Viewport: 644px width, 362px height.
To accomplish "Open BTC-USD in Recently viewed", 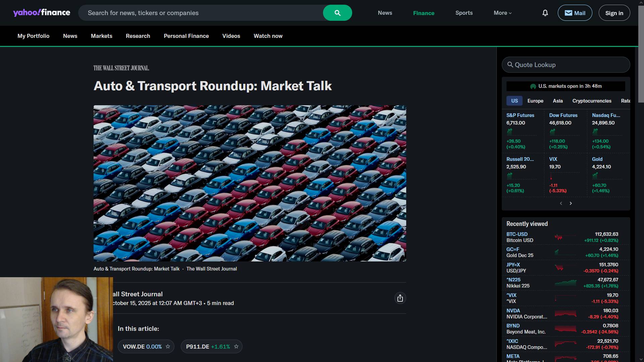I will (517, 234).
